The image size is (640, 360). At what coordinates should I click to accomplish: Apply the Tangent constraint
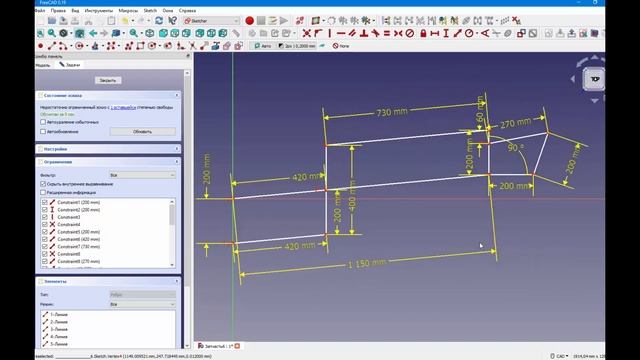click(375, 33)
